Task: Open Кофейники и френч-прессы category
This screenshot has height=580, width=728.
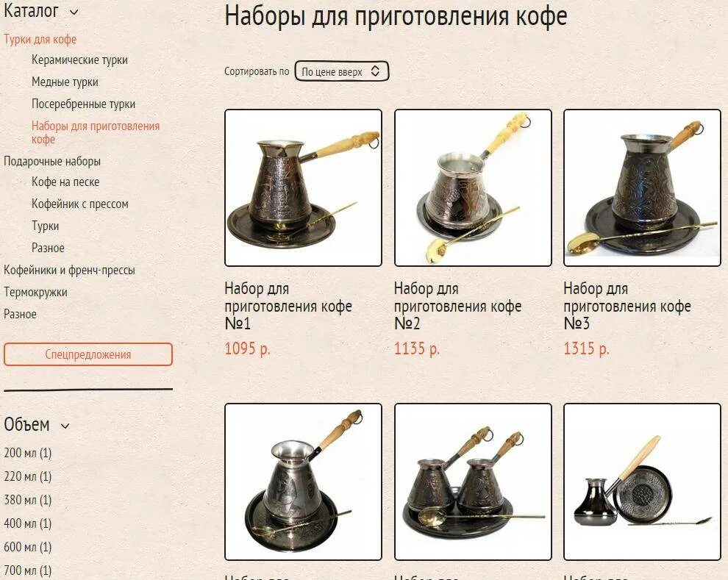Action: (x=69, y=270)
